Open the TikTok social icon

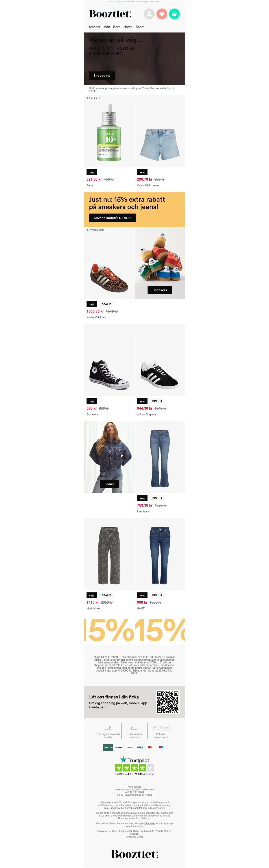pos(154,728)
